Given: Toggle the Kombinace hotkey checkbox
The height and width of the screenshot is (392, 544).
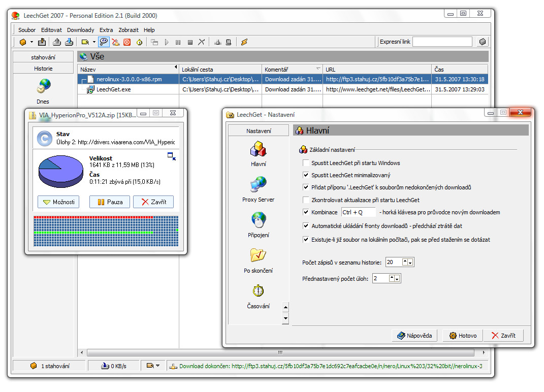Looking at the screenshot, I should [306, 212].
